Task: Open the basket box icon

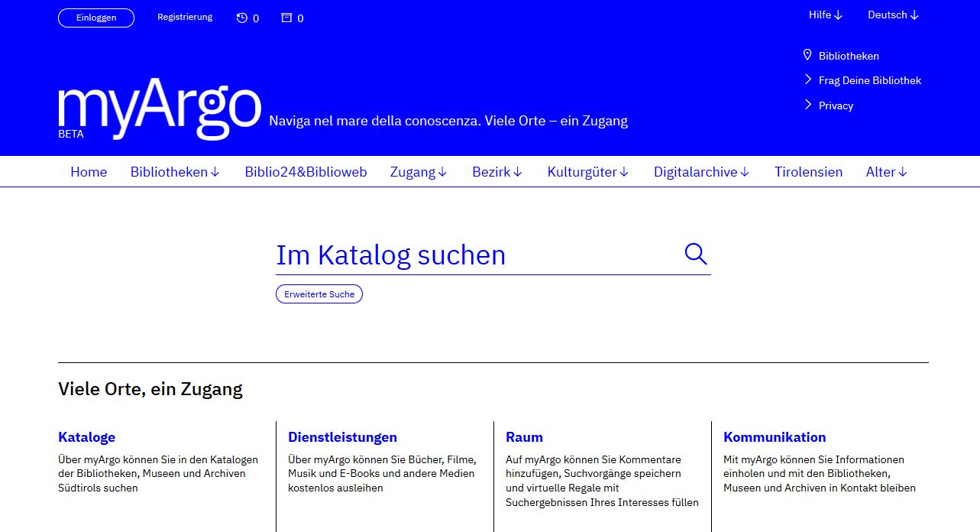Action: tap(286, 18)
